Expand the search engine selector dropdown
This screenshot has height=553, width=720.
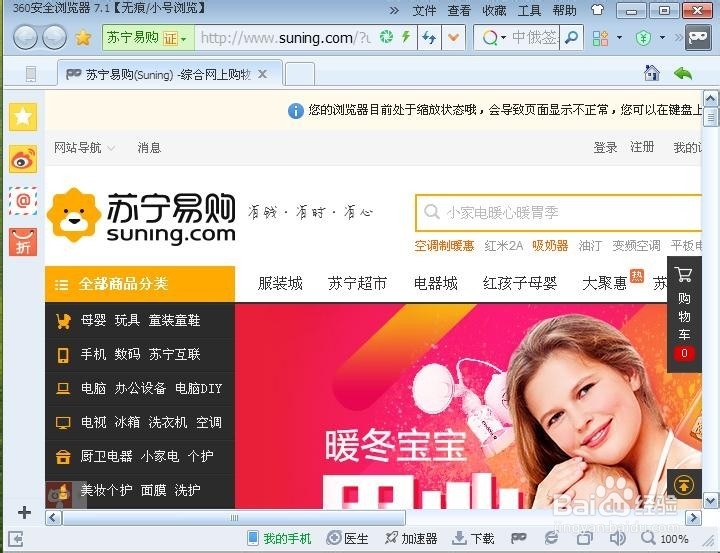pyautogui.click(x=504, y=38)
